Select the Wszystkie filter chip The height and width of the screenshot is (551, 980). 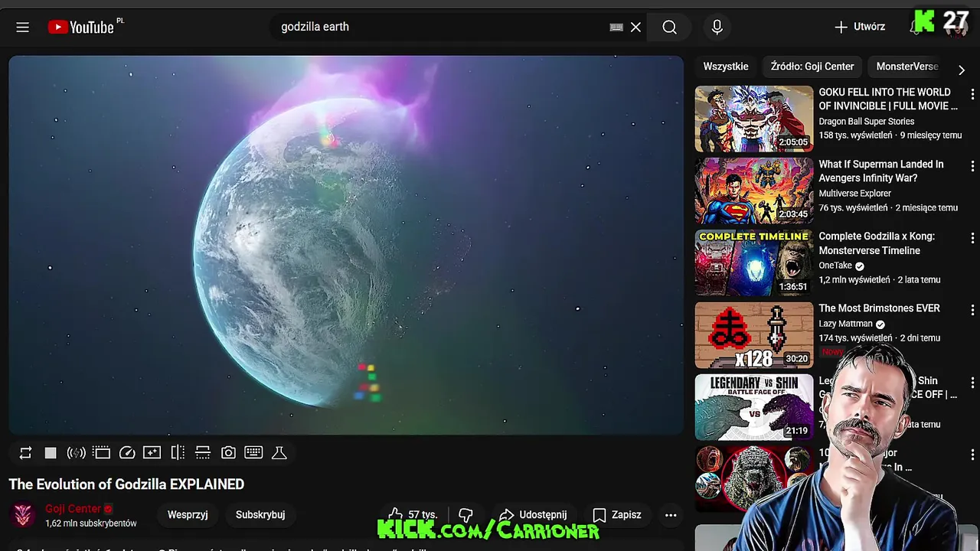pyautogui.click(x=726, y=67)
